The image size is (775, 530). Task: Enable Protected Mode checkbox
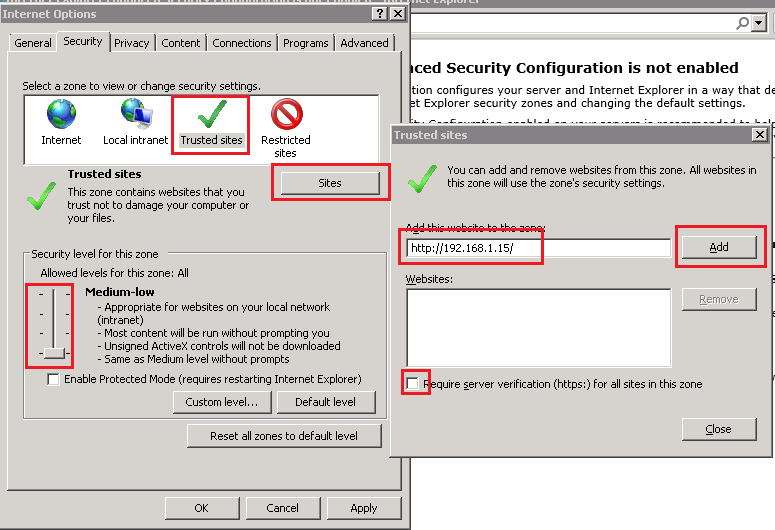53,380
